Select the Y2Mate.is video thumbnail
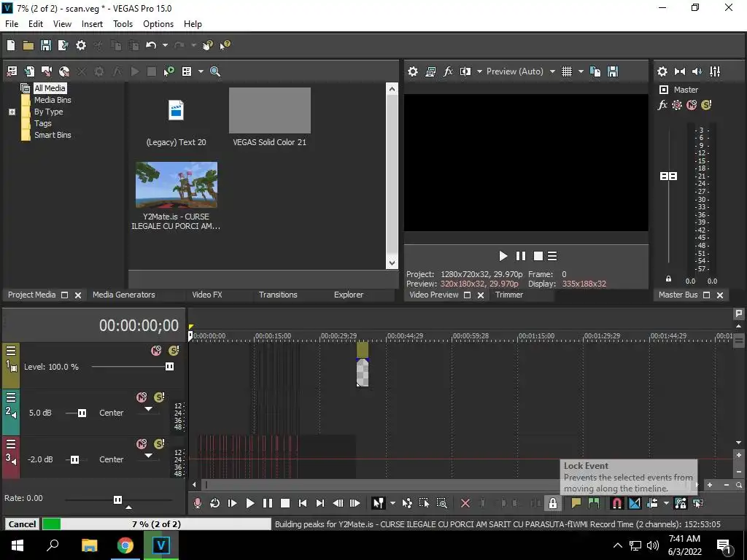The height and width of the screenshot is (560, 747). pyautogui.click(x=177, y=184)
